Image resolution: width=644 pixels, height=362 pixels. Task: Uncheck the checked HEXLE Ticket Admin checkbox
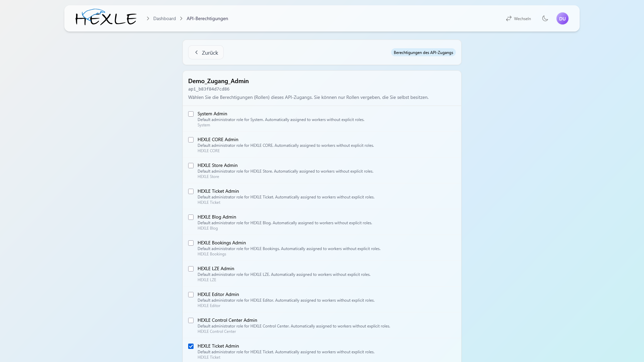click(x=191, y=346)
